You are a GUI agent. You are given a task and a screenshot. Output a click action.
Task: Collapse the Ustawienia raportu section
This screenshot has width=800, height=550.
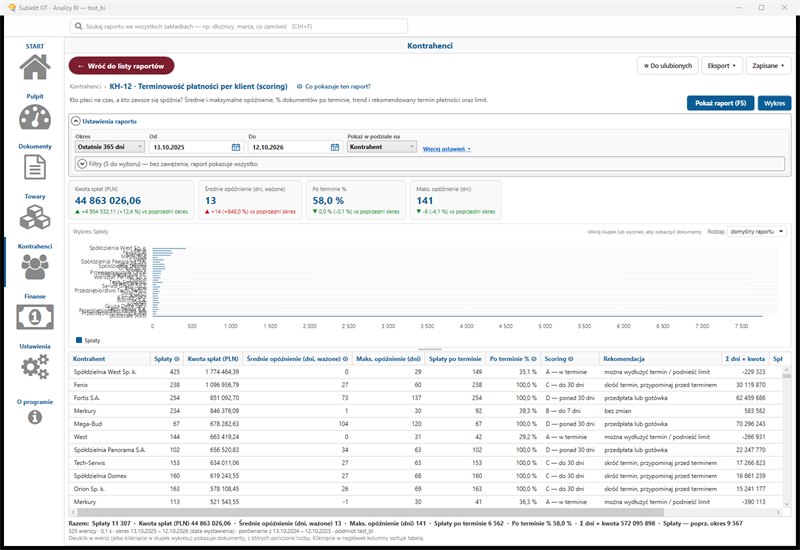(76, 121)
